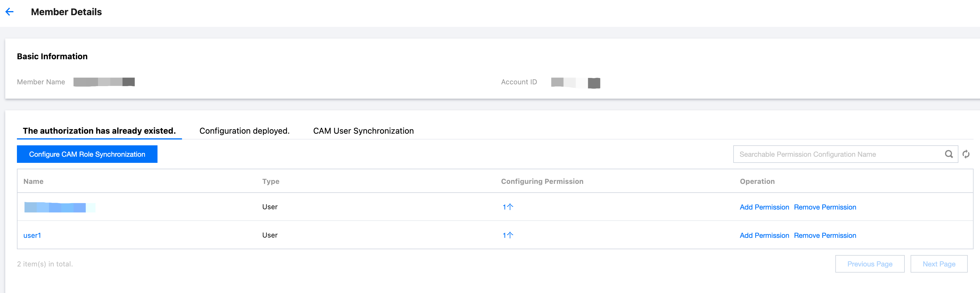
Task: Go to Next Page
Action: (x=939, y=264)
